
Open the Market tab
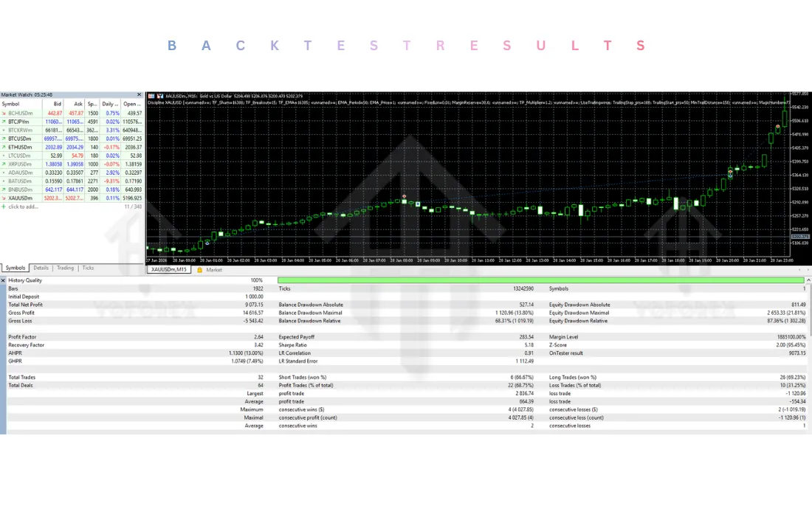pyautogui.click(x=214, y=270)
